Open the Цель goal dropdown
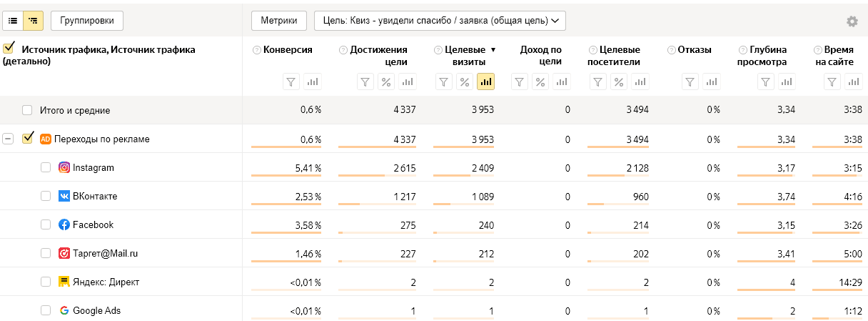868x321 pixels. (x=440, y=21)
